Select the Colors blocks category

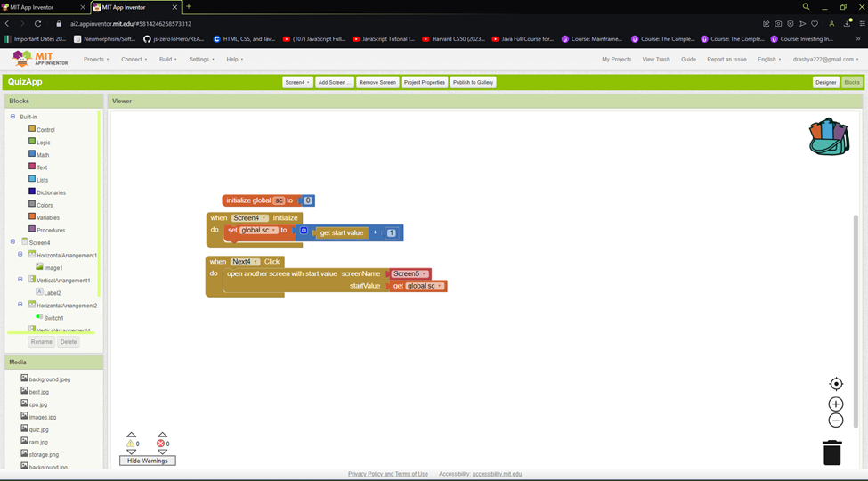pos(45,205)
